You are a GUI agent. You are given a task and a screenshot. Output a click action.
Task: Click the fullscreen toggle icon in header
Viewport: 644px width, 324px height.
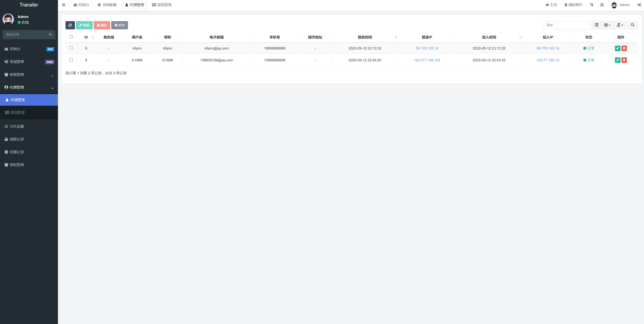(x=602, y=5)
